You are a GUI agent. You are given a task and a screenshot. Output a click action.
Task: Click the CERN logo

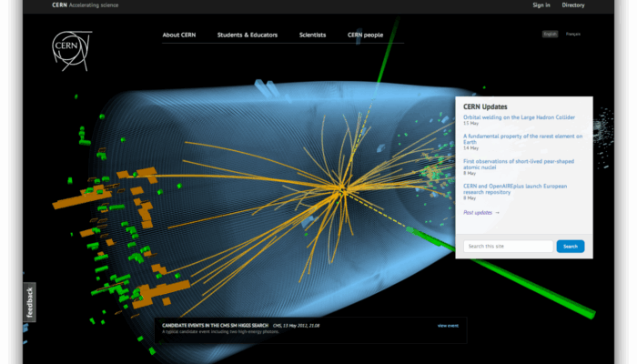(x=72, y=51)
